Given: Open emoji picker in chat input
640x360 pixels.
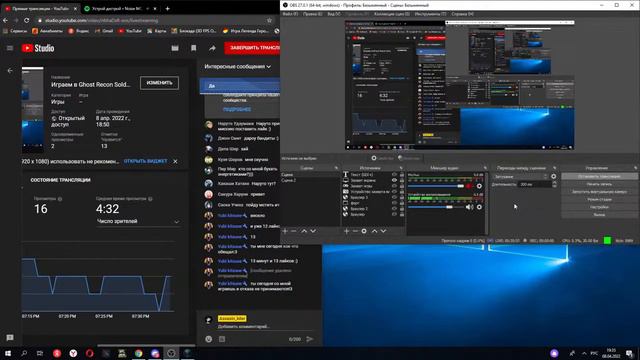Looking at the screenshot, I should point(209,339).
